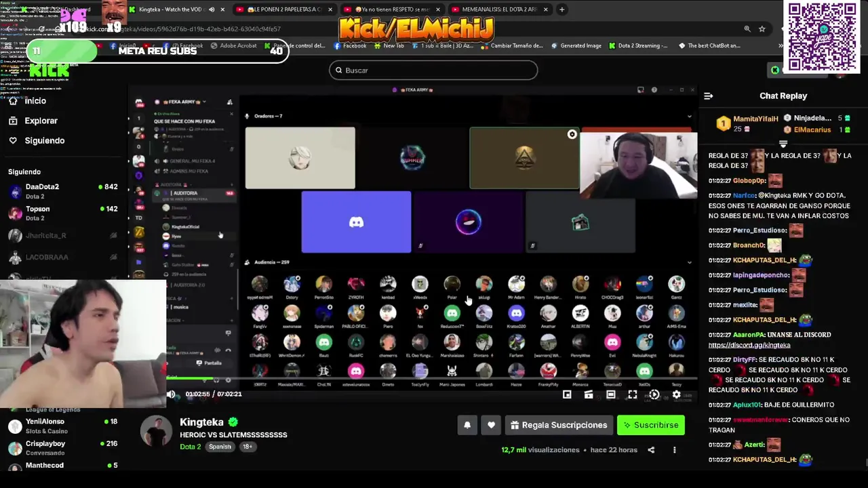Viewport: 868px width, 488px height.
Task: Open the Kingteka channel avatar
Action: 156,431
